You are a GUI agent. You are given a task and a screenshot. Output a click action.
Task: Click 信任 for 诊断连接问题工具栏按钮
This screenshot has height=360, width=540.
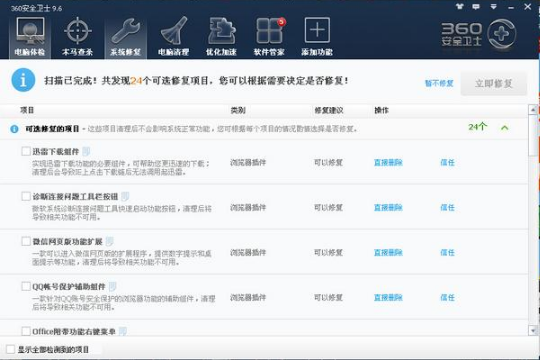point(447,207)
